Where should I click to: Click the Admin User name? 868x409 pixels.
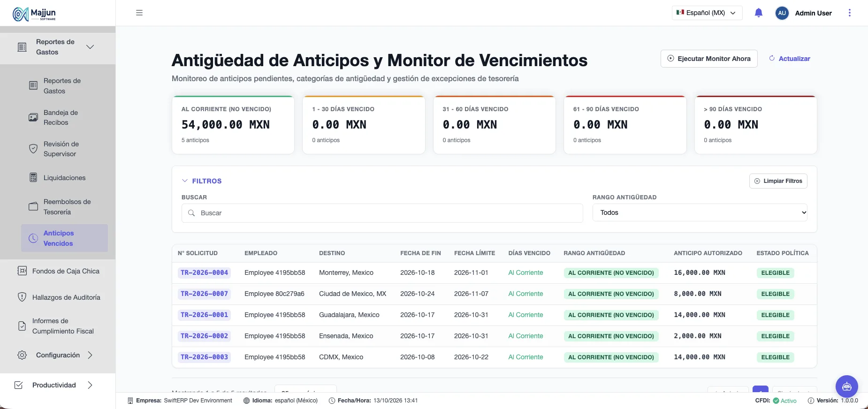pos(813,13)
